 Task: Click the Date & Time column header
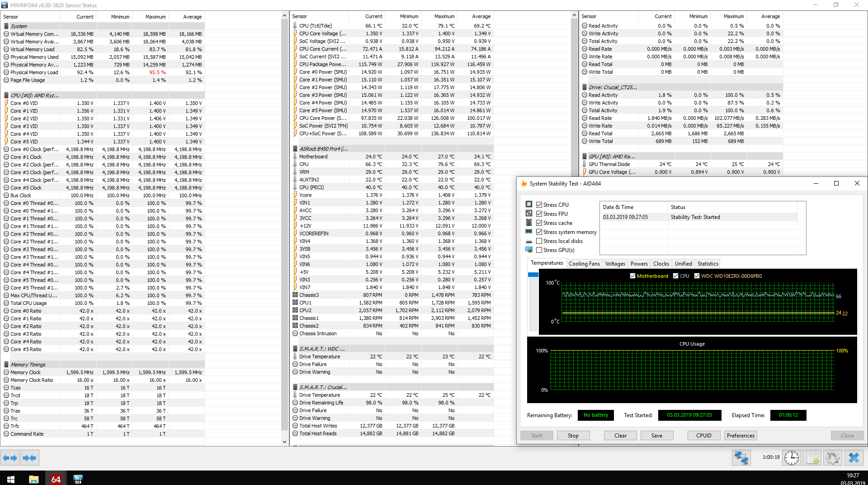(634, 207)
